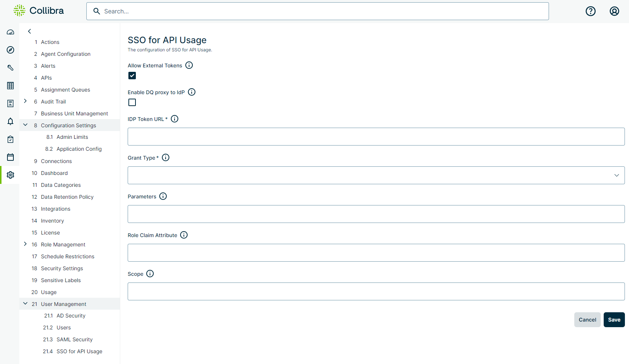Focus the Scope input field

coord(376,291)
